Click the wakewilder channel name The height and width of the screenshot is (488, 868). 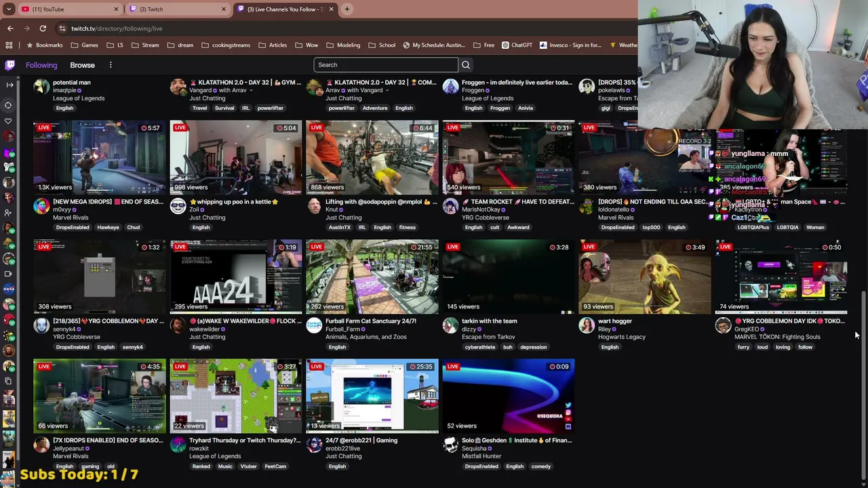click(204, 329)
